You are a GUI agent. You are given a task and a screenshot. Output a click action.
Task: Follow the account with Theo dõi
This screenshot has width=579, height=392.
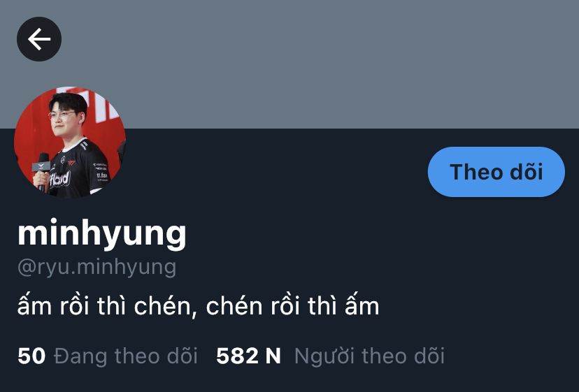point(496,172)
